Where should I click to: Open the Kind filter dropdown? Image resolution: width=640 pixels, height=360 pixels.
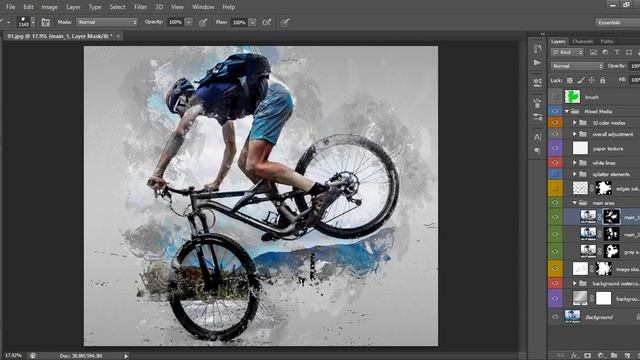tap(567, 52)
